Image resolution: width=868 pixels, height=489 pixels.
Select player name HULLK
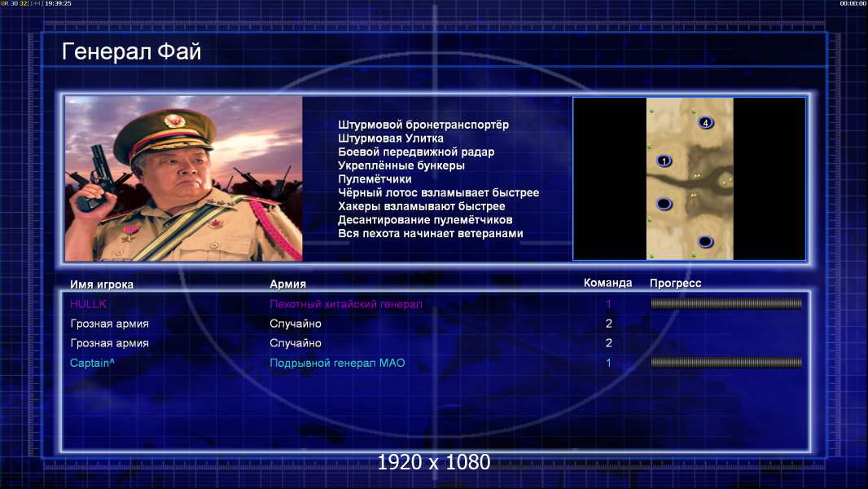tap(89, 304)
